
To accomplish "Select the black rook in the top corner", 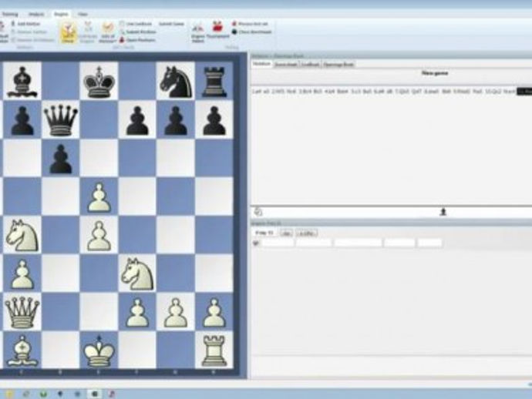I will [x=214, y=82].
